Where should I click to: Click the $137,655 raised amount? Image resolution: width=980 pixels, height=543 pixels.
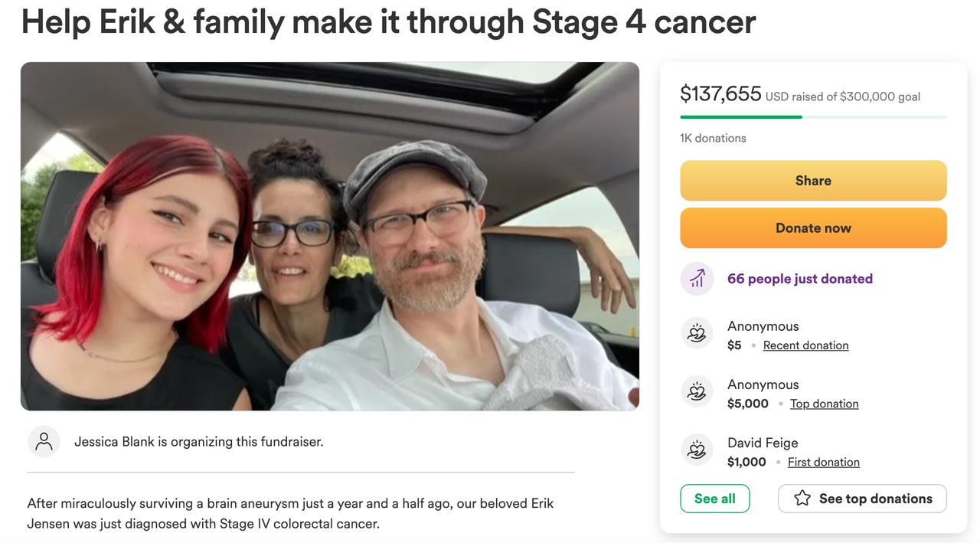[x=720, y=94]
